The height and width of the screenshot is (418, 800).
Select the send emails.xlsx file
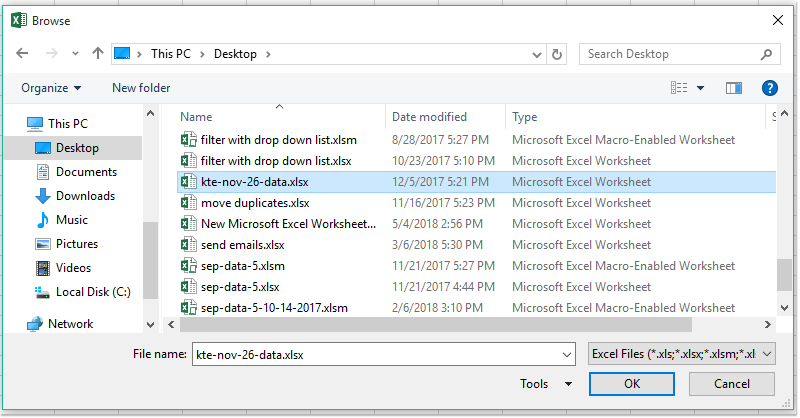coord(243,245)
